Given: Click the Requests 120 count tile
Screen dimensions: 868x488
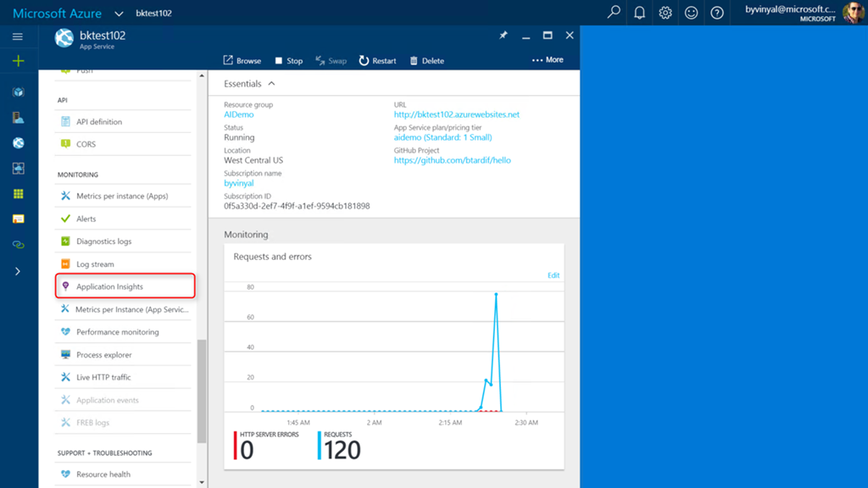Looking at the screenshot, I should (x=339, y=446).
